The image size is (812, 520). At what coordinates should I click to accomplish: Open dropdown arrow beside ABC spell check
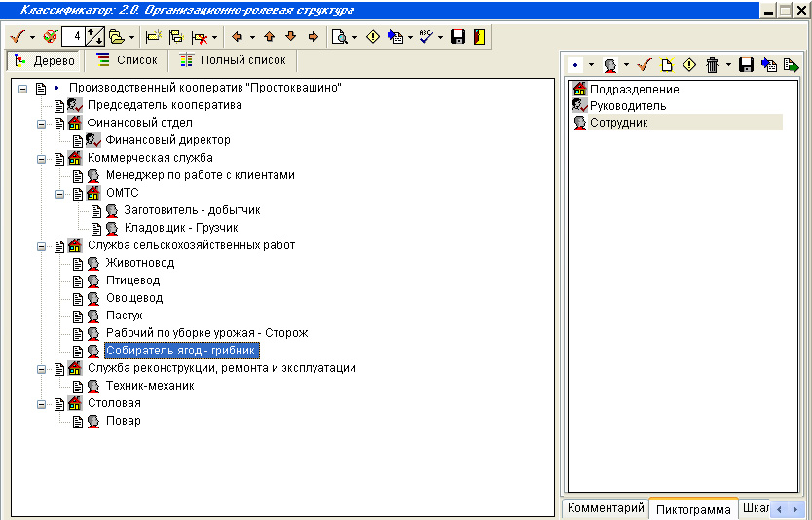(440, 37)
